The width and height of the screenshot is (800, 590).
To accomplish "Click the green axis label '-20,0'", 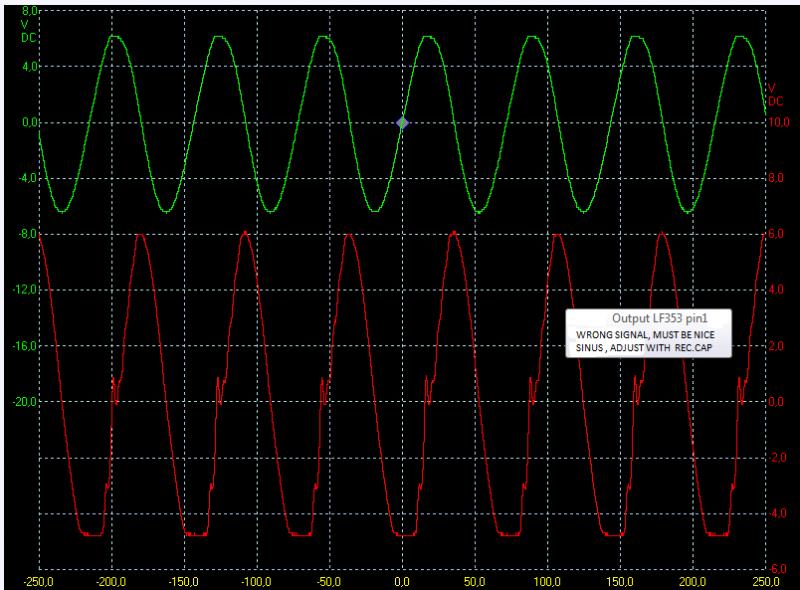I will 25,402.
